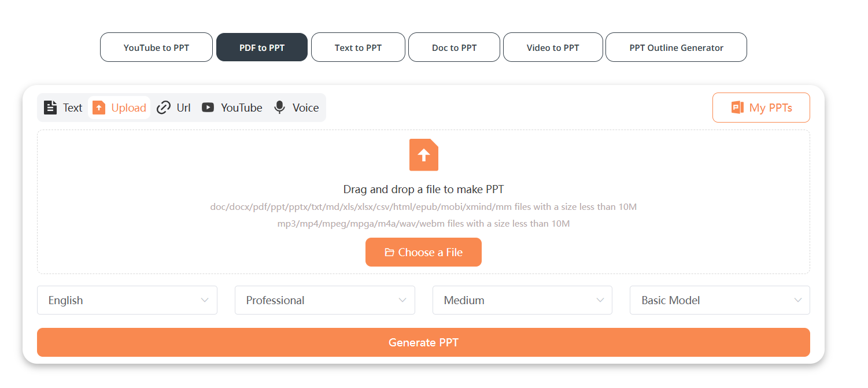Click the folder icon inside Choose a File
Image resolution: width=868 pixels, height=388 pixels.
390,252
